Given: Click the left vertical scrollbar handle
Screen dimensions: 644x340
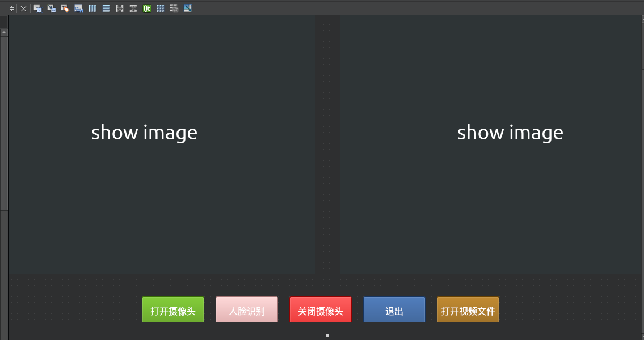Looking at the screenshot, I should click(4, 119).
